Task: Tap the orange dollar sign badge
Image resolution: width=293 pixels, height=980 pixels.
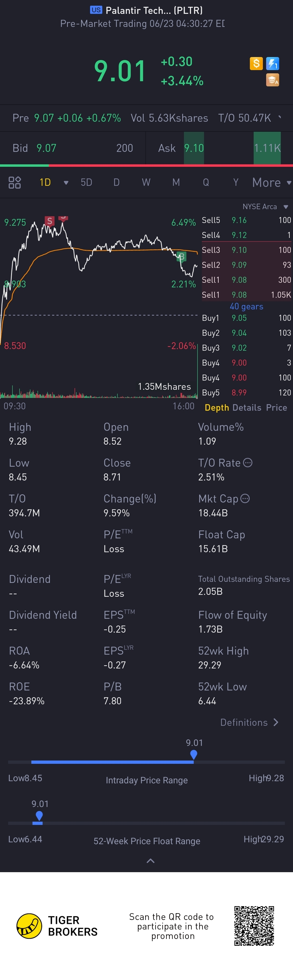Action: (x=256, y=63)
